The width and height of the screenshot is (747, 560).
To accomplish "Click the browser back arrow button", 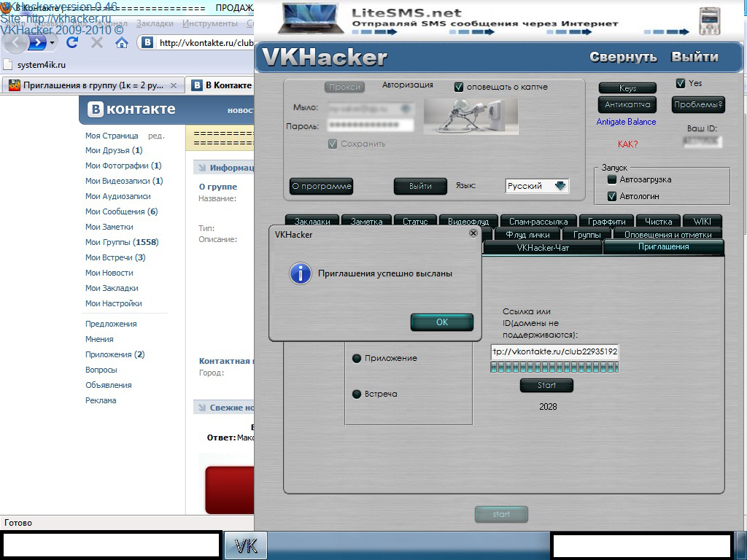I will pos(16,43).
